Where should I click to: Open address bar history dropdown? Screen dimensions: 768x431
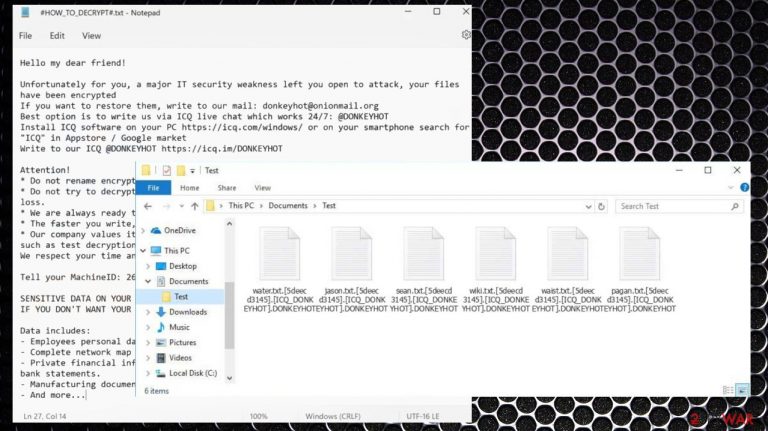coord(588,207)
